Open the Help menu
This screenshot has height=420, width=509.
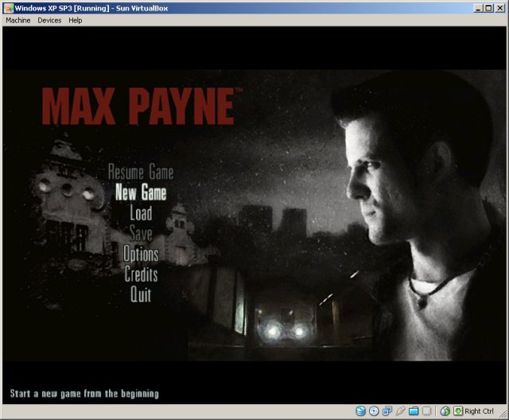(x=76, y=20)
